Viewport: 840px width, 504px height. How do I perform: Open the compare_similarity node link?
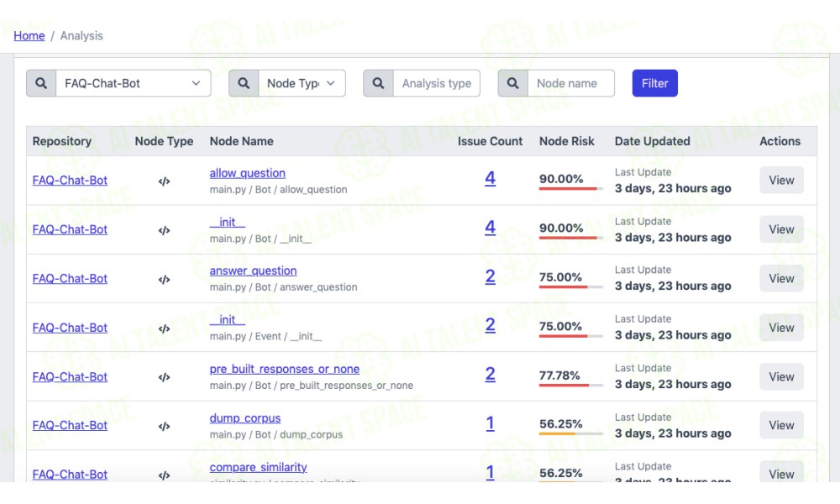(258, 467)
